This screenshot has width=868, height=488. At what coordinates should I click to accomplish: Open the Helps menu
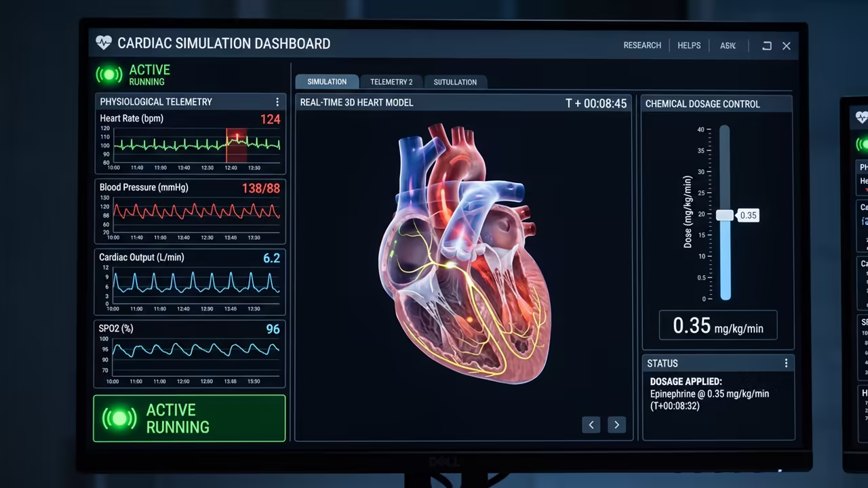point(689,45)
